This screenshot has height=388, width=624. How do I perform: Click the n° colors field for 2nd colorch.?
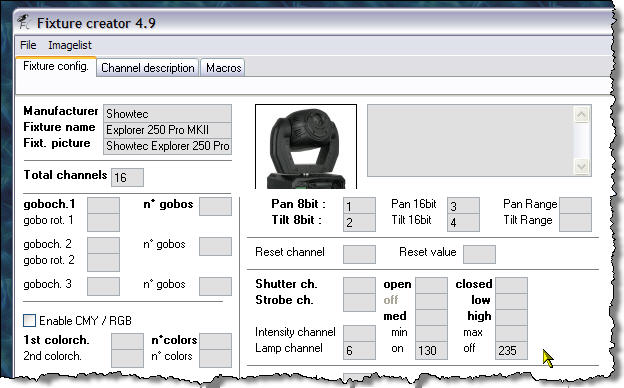coord(215,359)
